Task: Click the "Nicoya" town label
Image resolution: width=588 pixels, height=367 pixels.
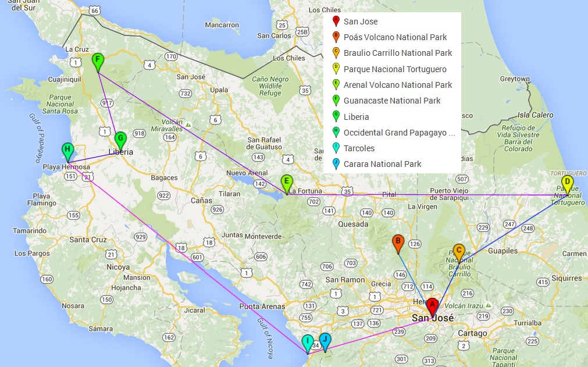Action: coord(117,267)
